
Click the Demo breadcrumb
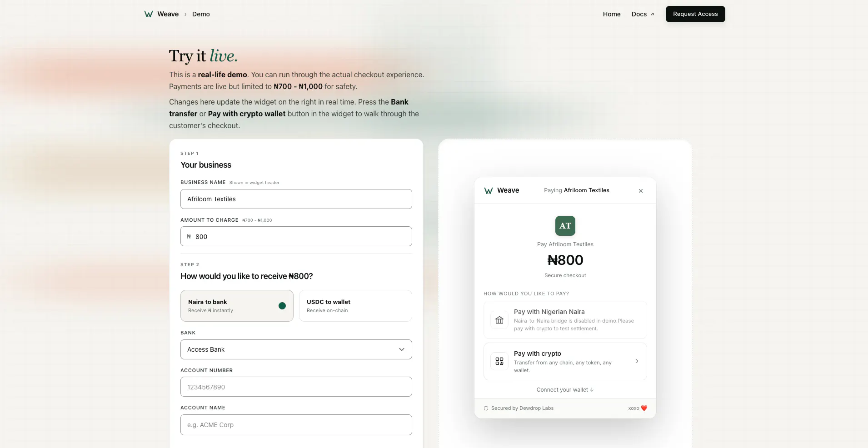point(201,14)
